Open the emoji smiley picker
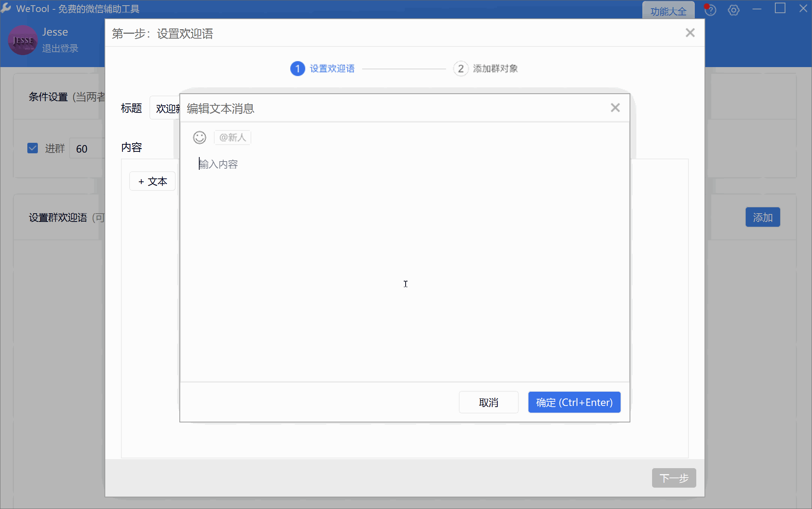Image resolution: width=812 pixels, height=509 pixels. (199, 138)
